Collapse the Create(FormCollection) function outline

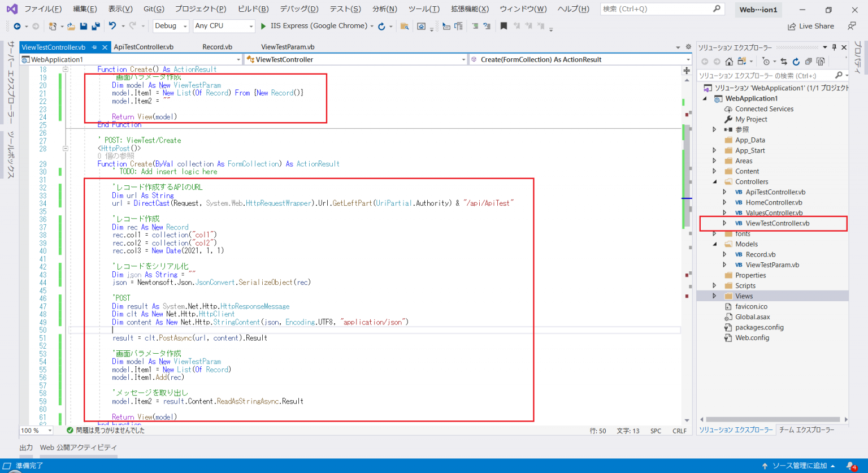(65, 147)
